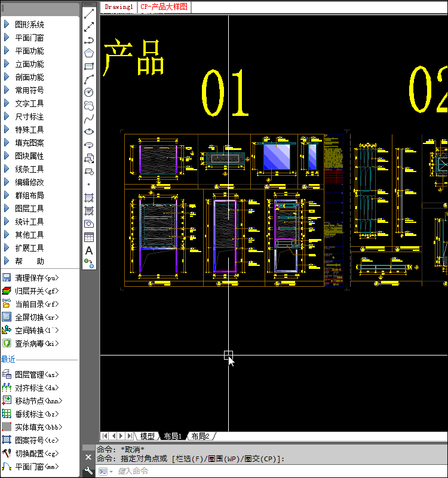Expand the 图块属性 menu group

point(24,156)
